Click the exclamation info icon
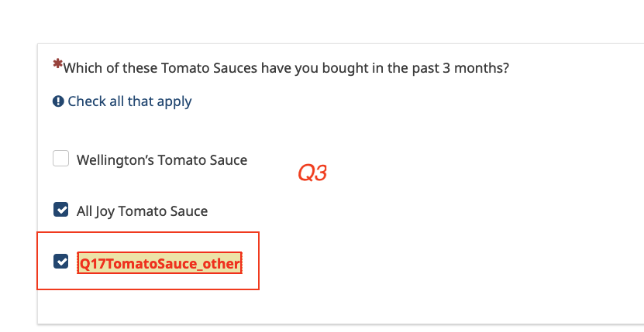This screenshot has height=332, width=644. [58, 101]
